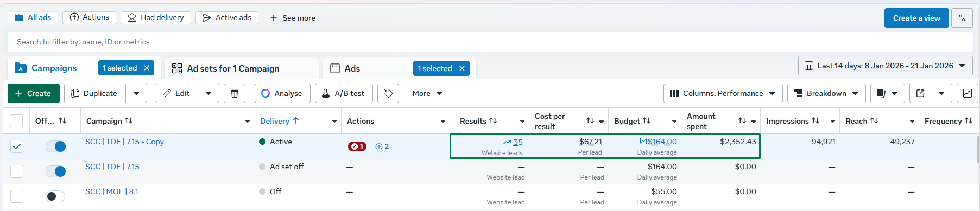Select the Actions view filter

pyautogui.click(x=90, y=17)
